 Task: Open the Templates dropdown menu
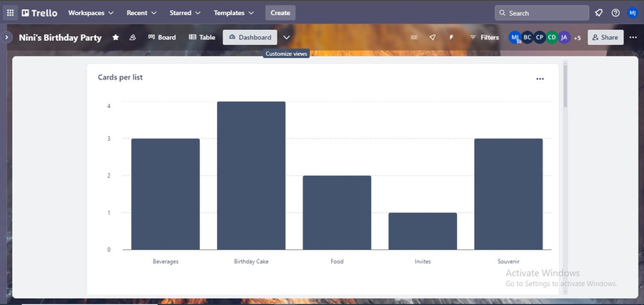click(x=234, y=13)
